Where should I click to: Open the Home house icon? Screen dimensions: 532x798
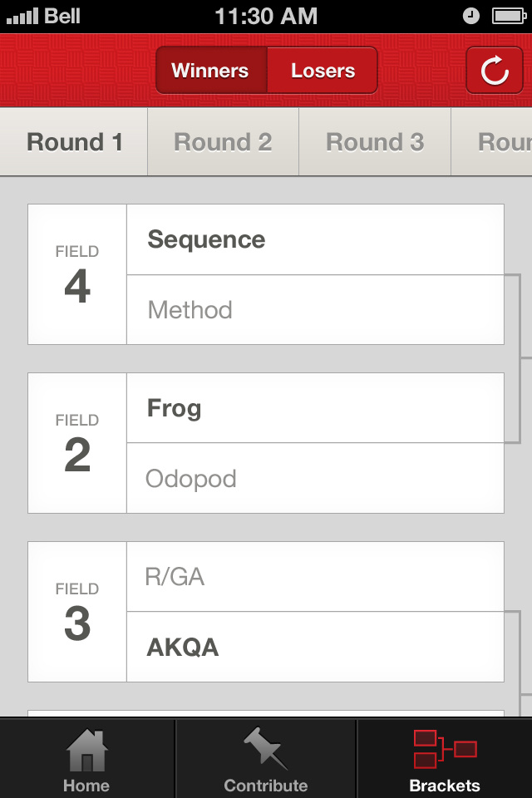tap(86, 750)
